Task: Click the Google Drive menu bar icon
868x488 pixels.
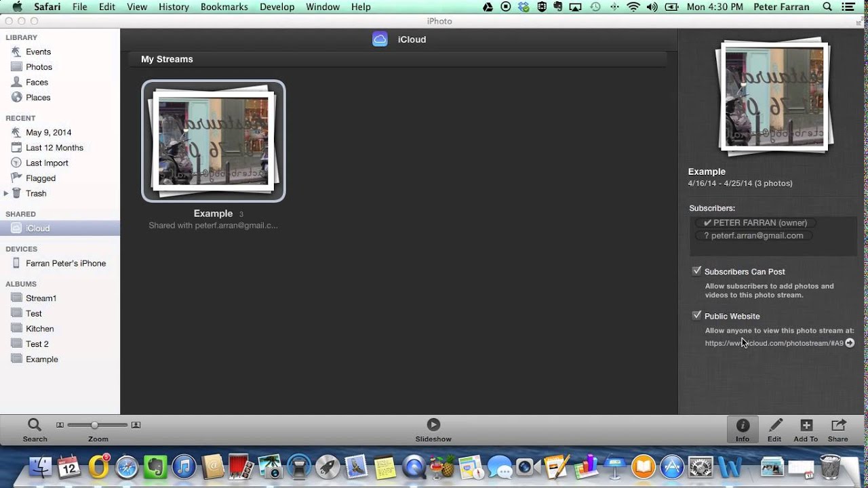Action: click(x=488, y=7)
